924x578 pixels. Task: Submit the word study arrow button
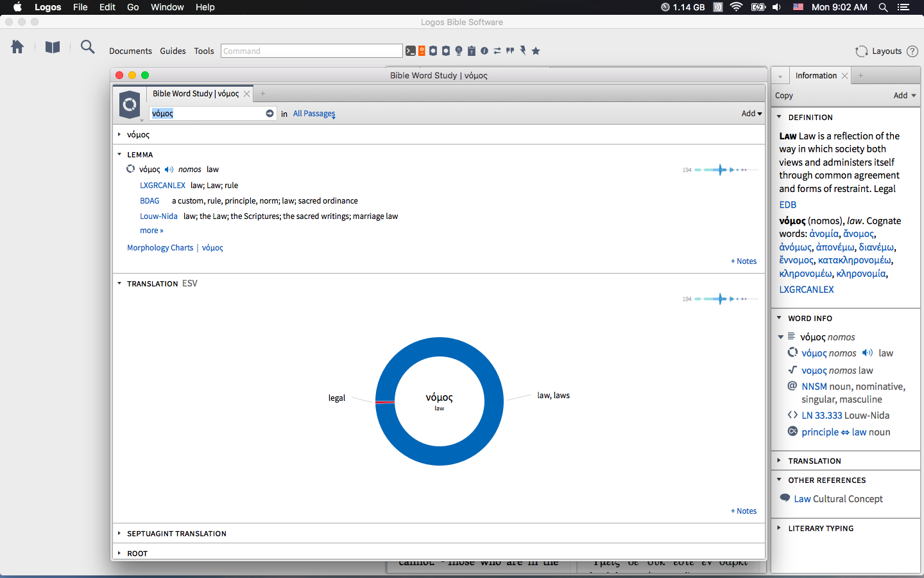269,113
